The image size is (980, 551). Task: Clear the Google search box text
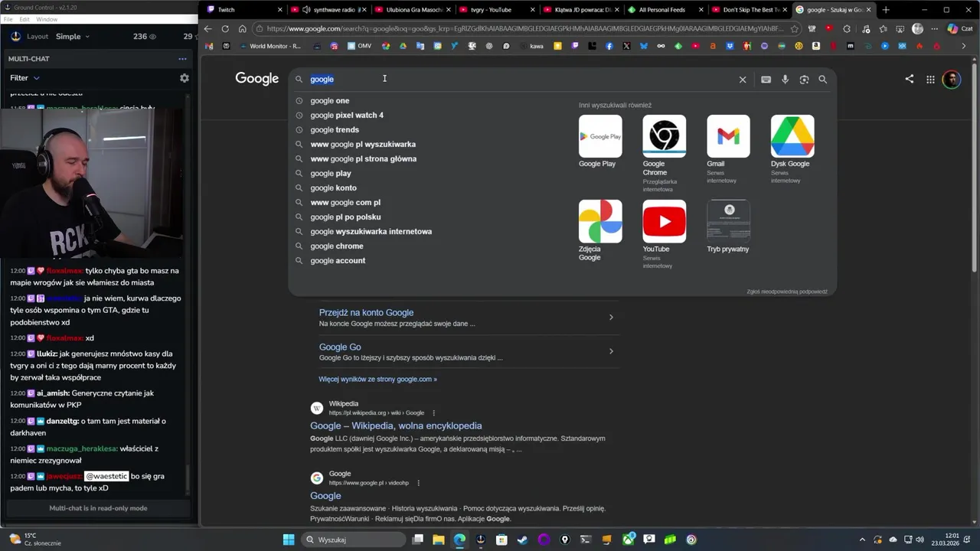click(742, 80)
